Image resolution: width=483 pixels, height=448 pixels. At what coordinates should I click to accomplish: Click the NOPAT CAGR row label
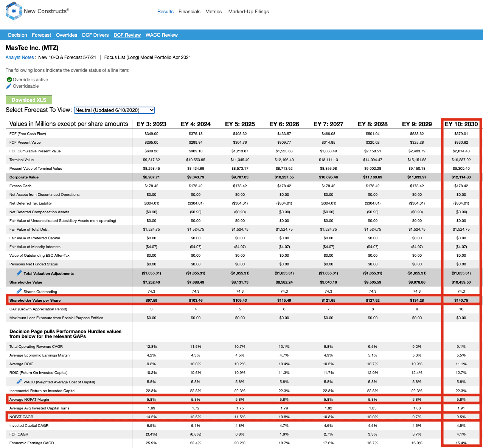point(22,417)
